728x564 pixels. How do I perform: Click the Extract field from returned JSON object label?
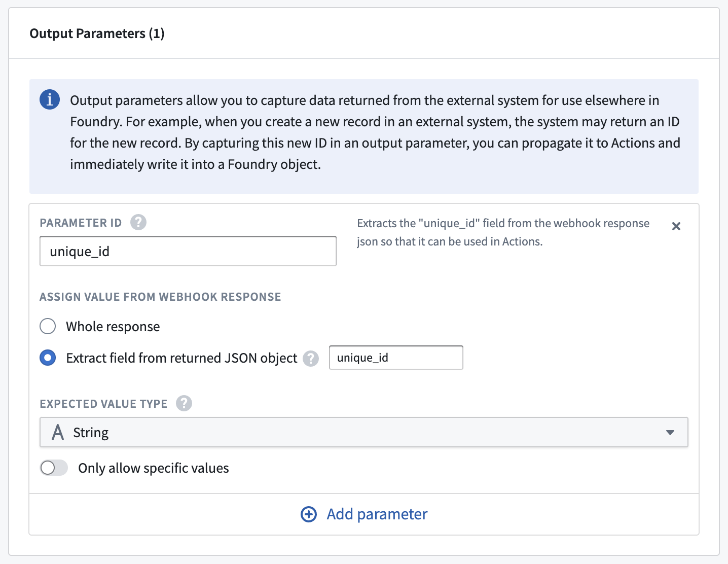pos(181,358)
